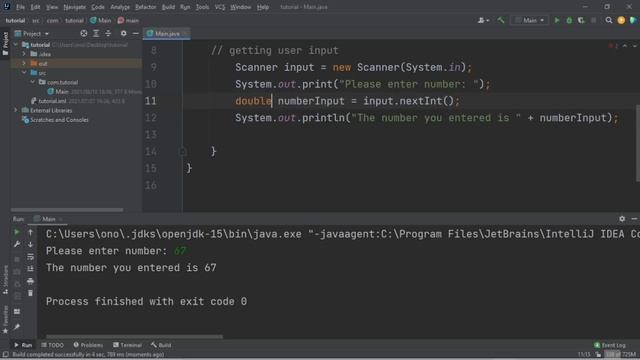Open the Problems tool window
This screenshot has height=360, width=640.
pyautogui.click(x=88, y=345)
